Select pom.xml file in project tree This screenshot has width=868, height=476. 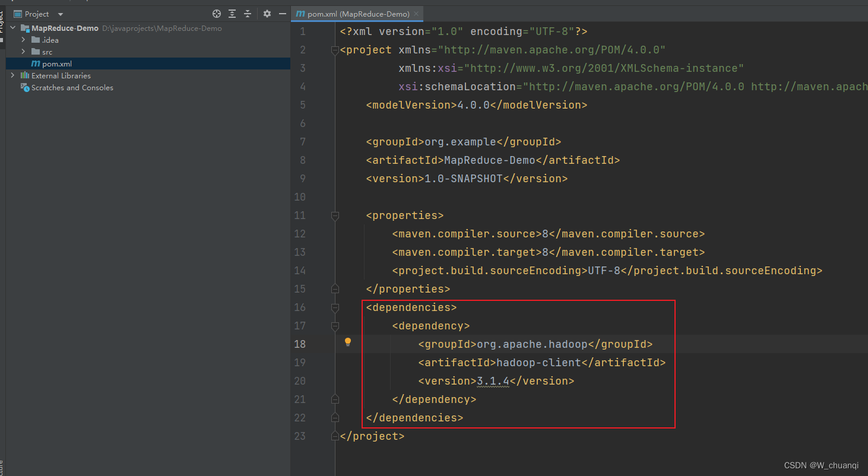[148, 64]
